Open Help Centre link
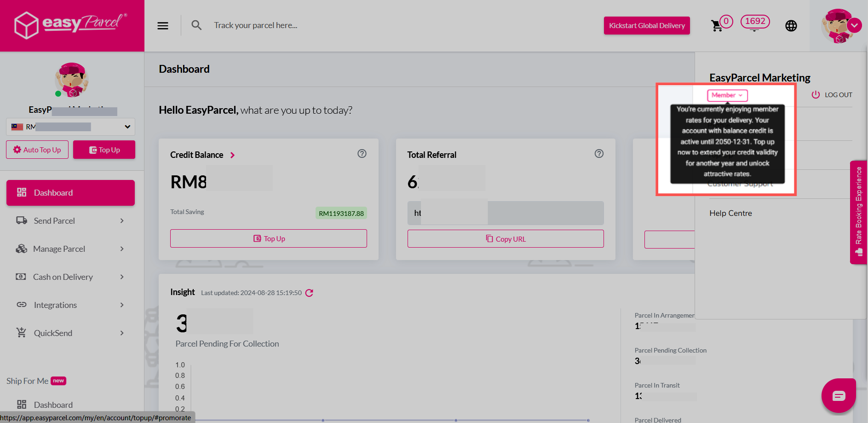This screenshot has width=868, height=423. [730, 213]
